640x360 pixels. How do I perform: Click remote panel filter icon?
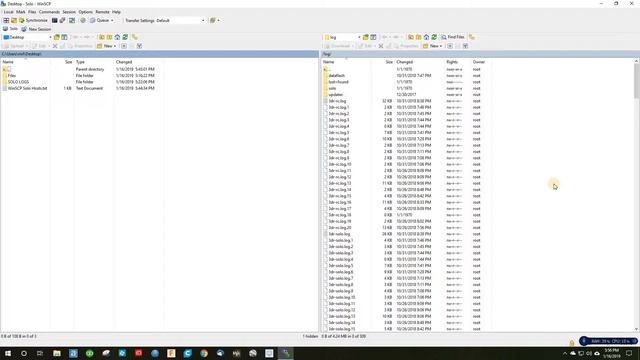(373, 37)
